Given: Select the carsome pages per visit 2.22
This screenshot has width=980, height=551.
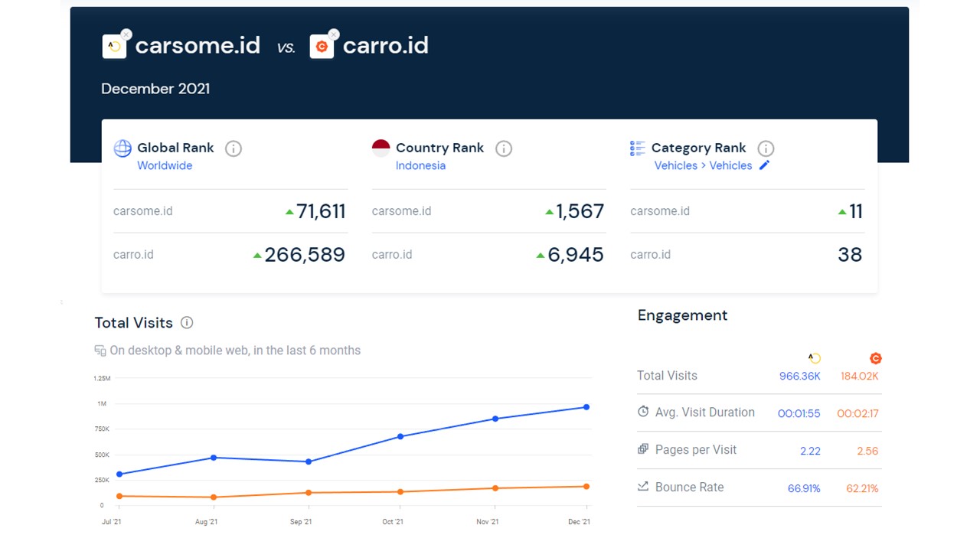Looking at the screenshot, I should [x=810, y=452].
